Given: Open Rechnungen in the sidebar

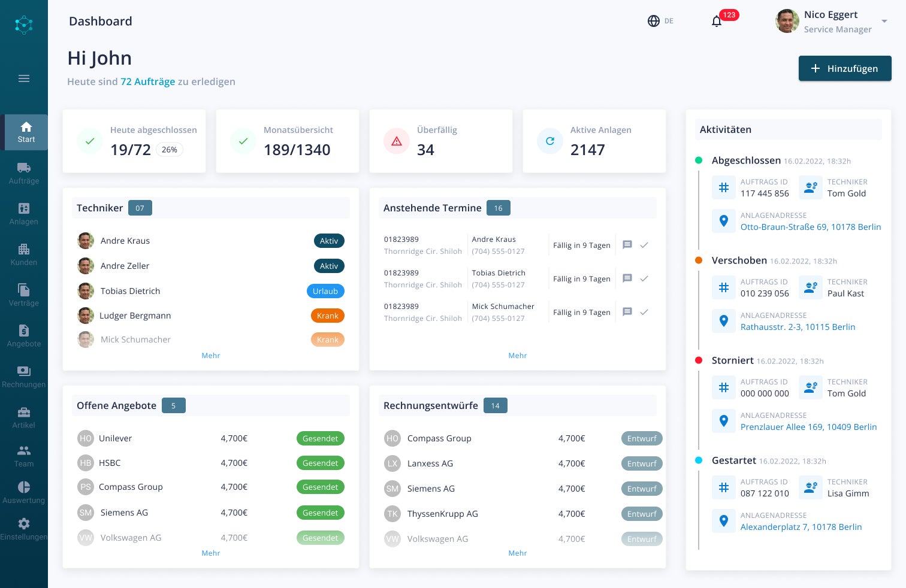Looking at the screenshot, I should tap(24, 377).
